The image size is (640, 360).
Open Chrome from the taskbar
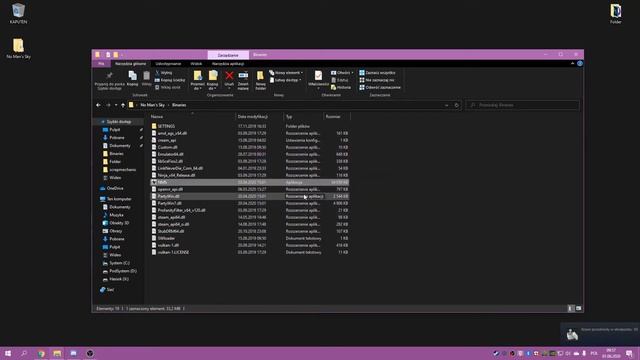[x=41, y=353]
